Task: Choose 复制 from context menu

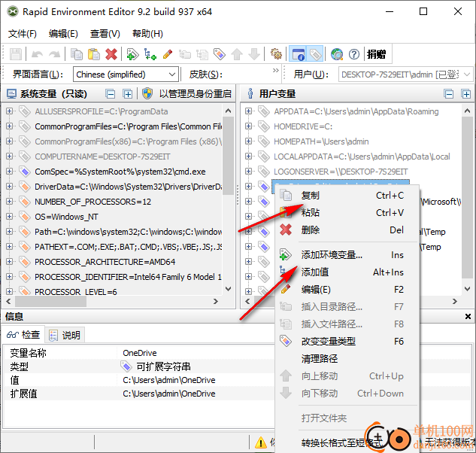Action: pos(347,196)
